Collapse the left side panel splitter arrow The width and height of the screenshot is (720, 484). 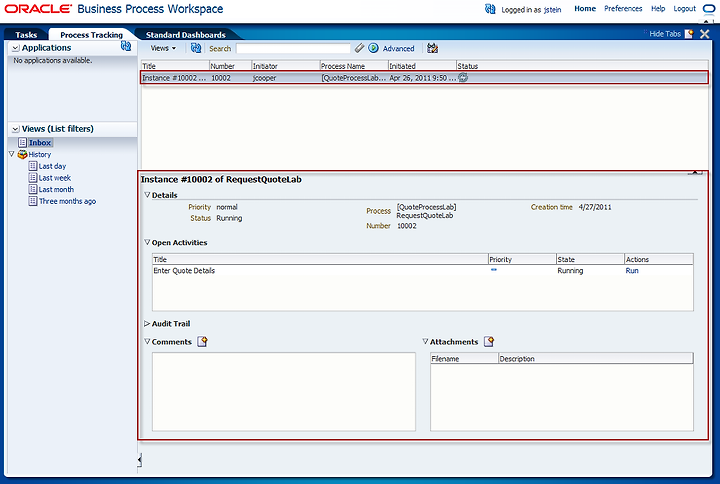tap(140, 460)
